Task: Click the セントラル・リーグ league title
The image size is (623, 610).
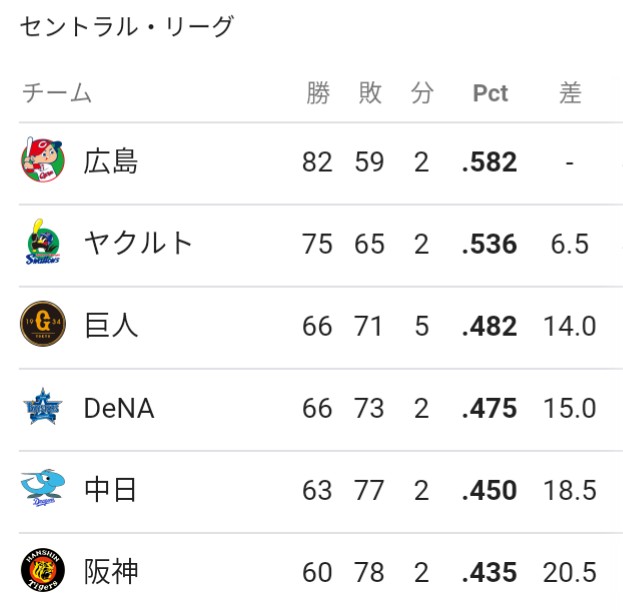Action: point(126,27)
